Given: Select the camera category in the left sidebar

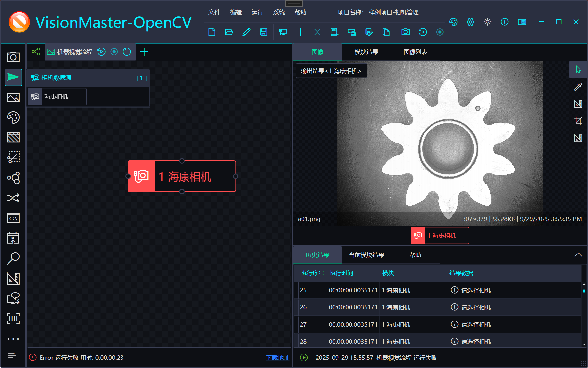Looking at the screenshot, I should click(13, 57).
